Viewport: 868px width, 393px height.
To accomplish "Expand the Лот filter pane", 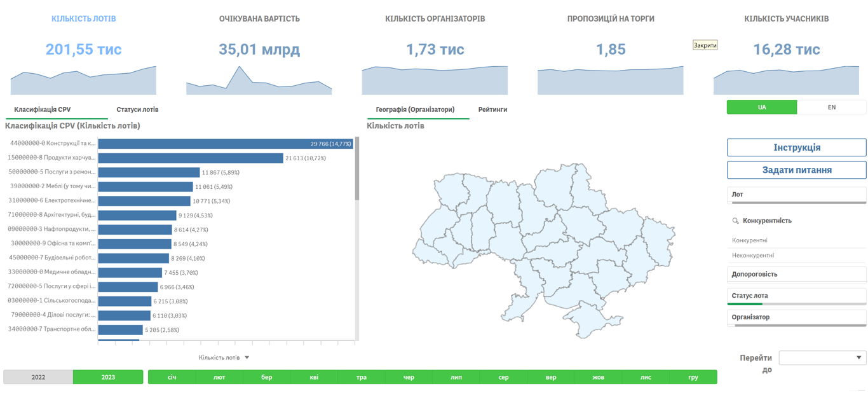I will [796, 195].
